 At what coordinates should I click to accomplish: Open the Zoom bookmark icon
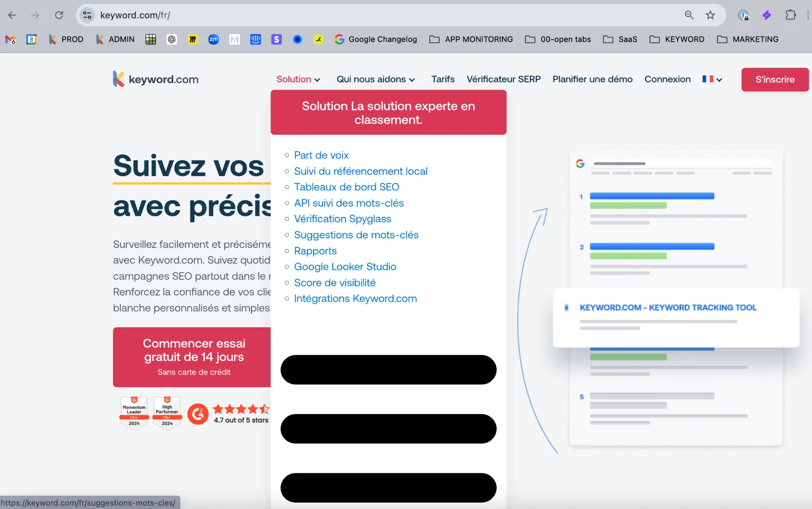[x=214, y=39]
